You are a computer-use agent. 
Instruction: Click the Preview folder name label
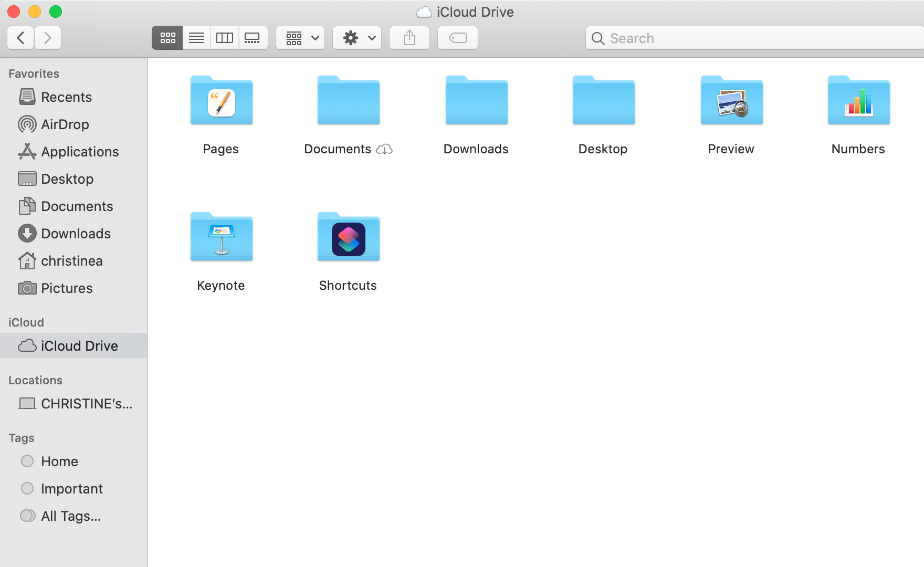(x=731, y=149)
